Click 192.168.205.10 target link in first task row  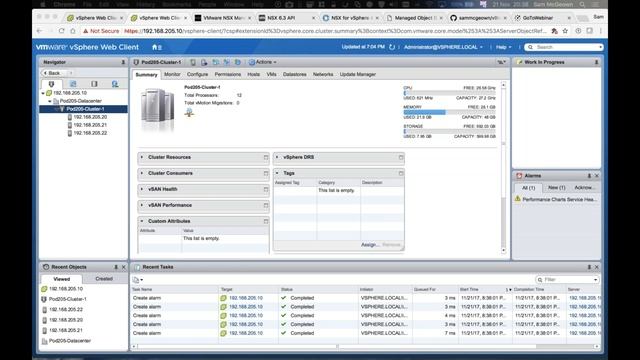[246, 298]
